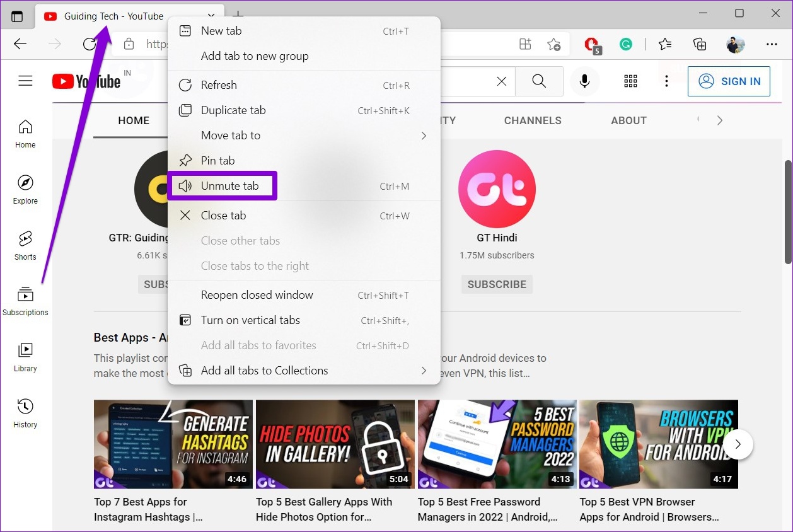Viewport: 793px width, 532px height.
Task: Switch to the ABOUT channel tab
Action: coord(628,120)
